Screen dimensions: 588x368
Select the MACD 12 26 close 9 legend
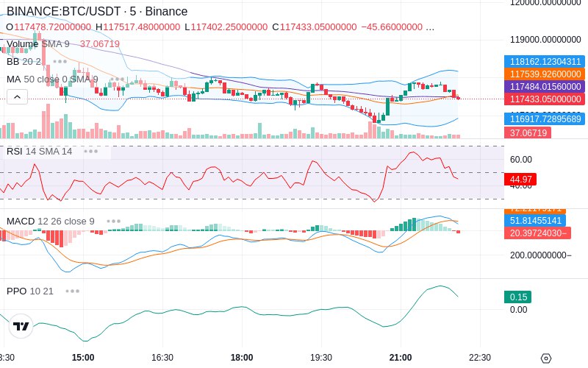(51, 222)
